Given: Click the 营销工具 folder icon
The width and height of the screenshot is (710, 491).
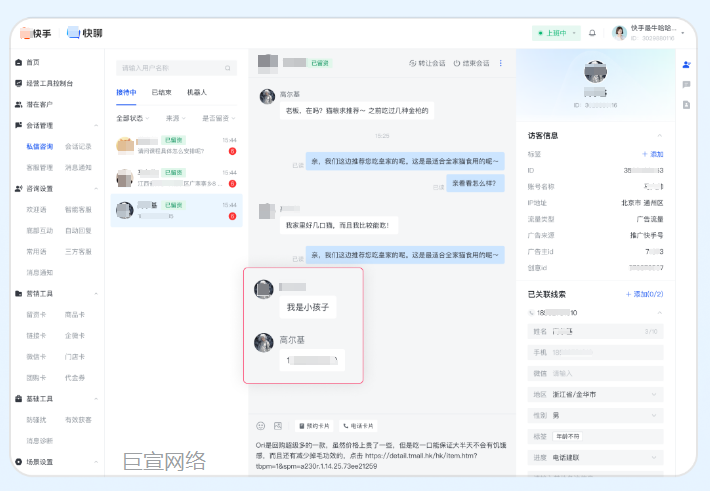Looking at the screenshot, I should 19,294.
